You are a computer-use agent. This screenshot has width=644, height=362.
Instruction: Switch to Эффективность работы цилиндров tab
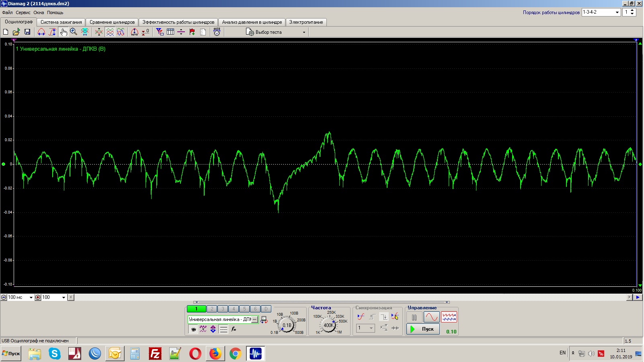point(178,22)
